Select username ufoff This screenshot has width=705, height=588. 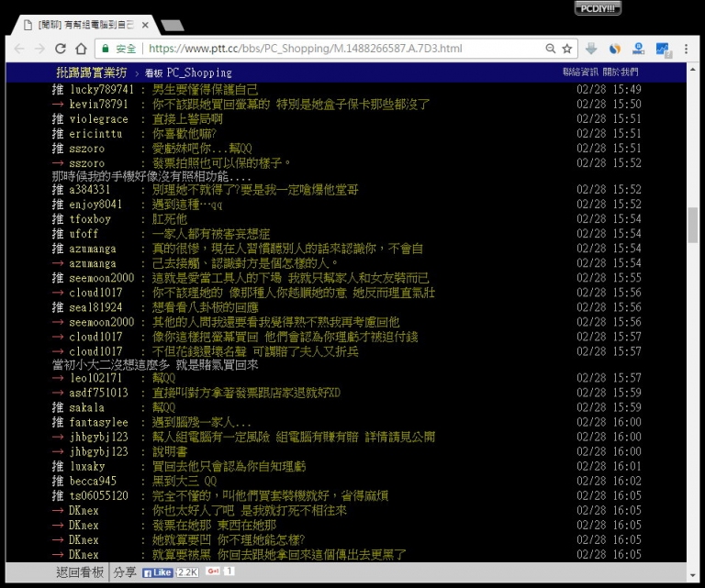pos(84,234)
